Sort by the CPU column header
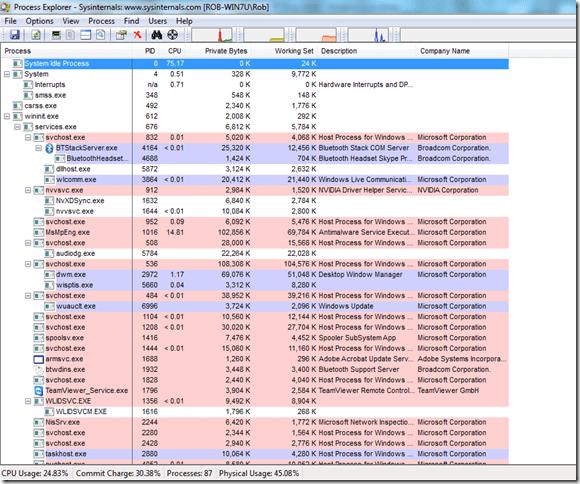The width and height of the screenshot is (580, 484). [173, 51]
